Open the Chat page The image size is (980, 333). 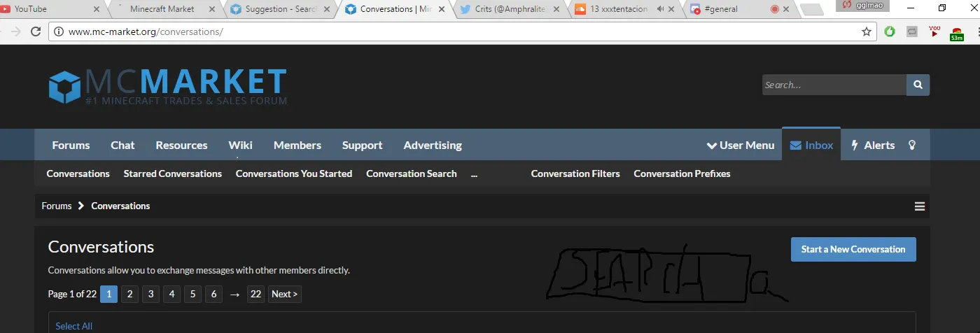tap(122, 145)
